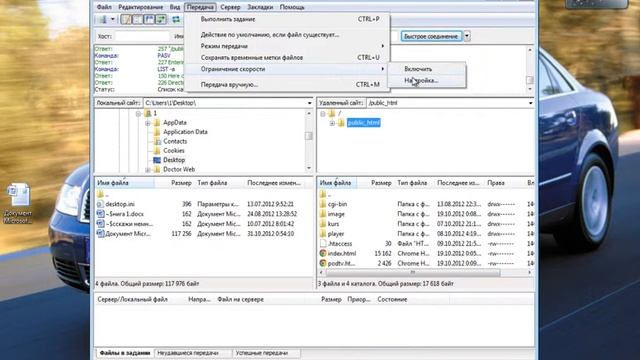This screenshot has width=640, height=360.
Task: Click the refresh file lists icon
Action: (x=176, y=19)
